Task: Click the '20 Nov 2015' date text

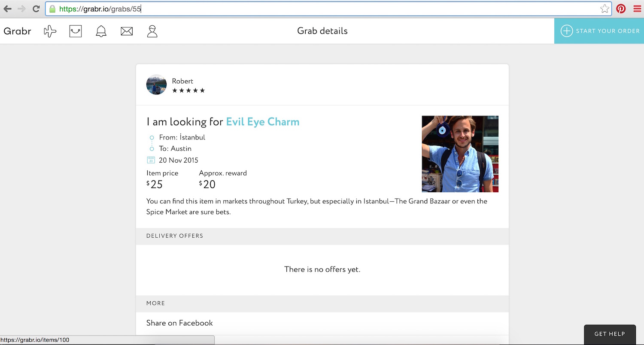Action: click(x=179, y=160)
